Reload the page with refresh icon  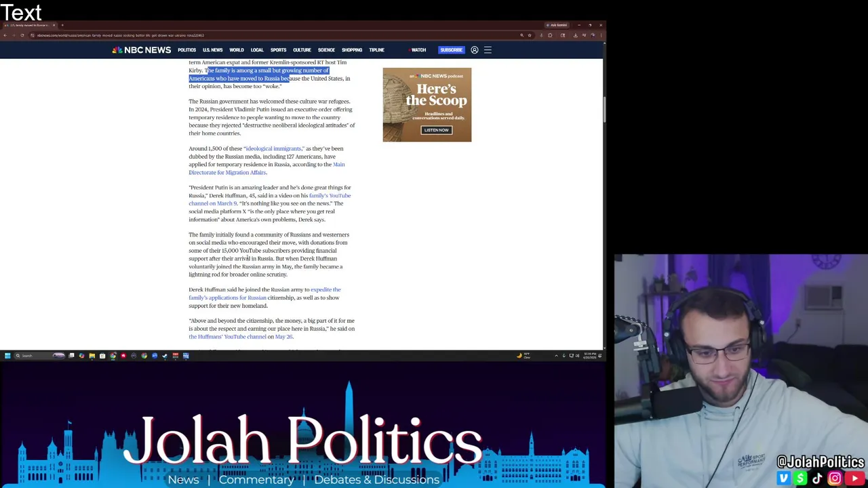click(22, 35)
